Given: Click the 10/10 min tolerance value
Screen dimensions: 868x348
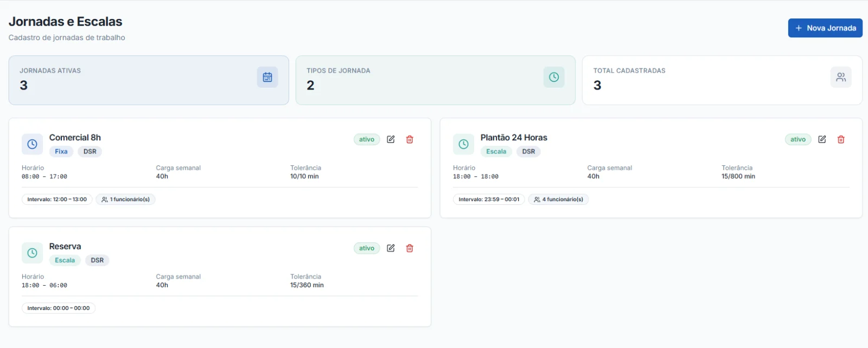Looking at the screenshot, I should [304, 176].
